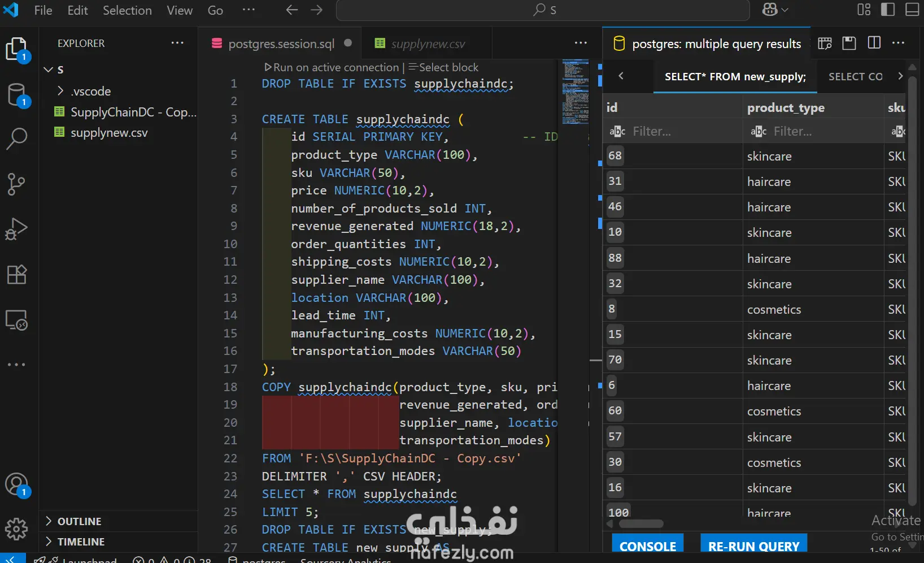Open Search in the activity bar
The height and width of the screenshot is (563, 924).
click(16, 138)
